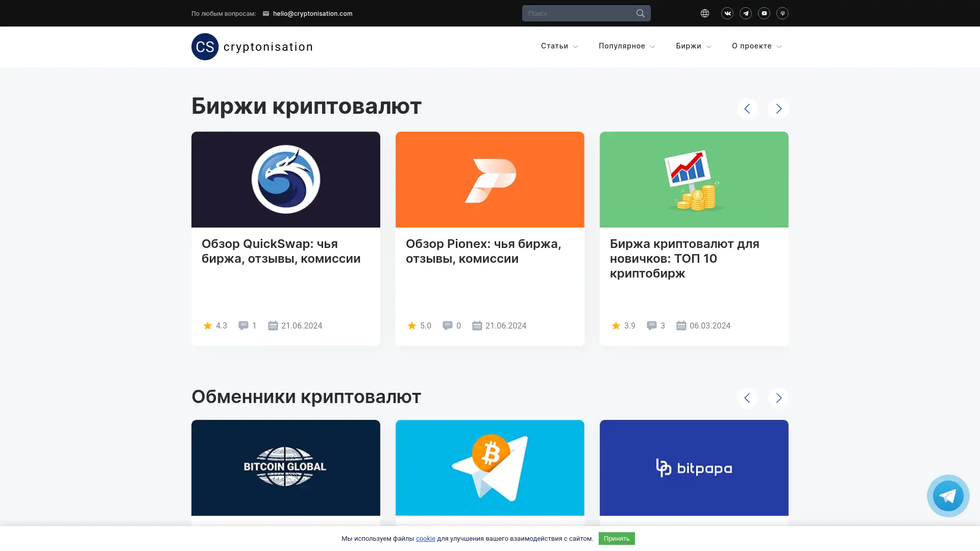Accept cookies with the Принять button
Image resolution: width=980 pixels, height=551 pixels.
point(616,538)
